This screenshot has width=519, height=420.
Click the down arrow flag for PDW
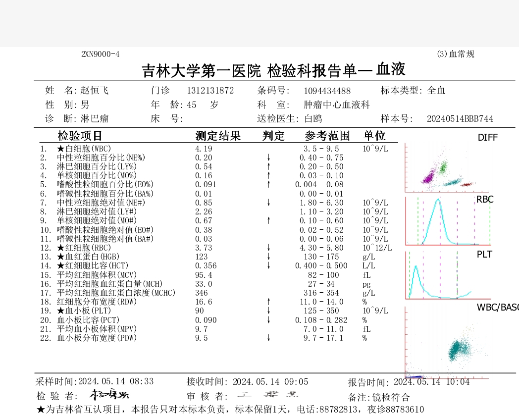coord(269,338)
